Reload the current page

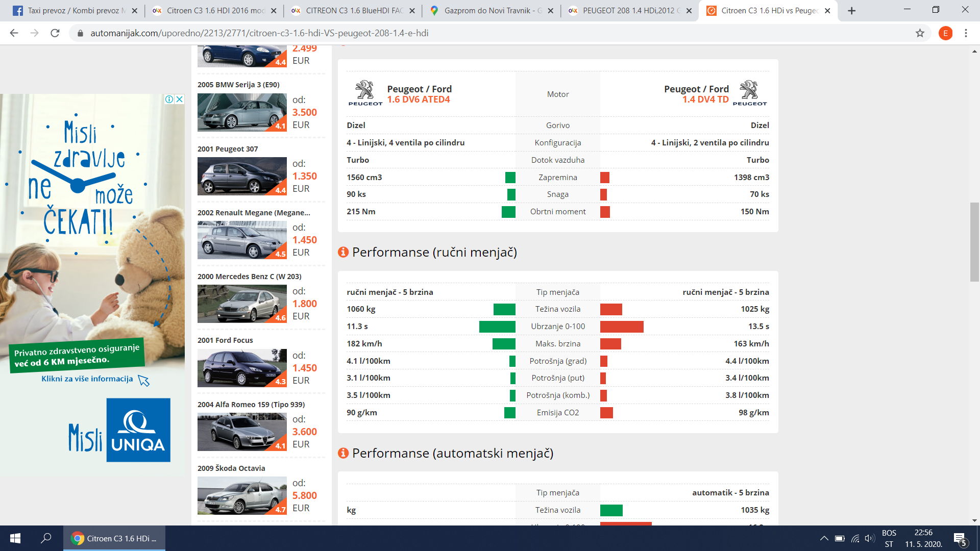click(55, 33)
